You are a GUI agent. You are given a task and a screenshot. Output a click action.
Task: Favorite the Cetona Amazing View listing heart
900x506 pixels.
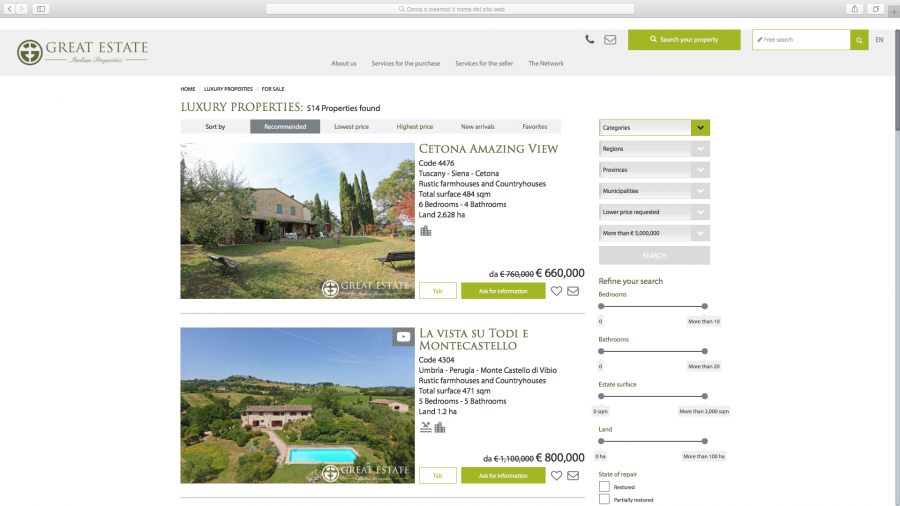(556, 291)
